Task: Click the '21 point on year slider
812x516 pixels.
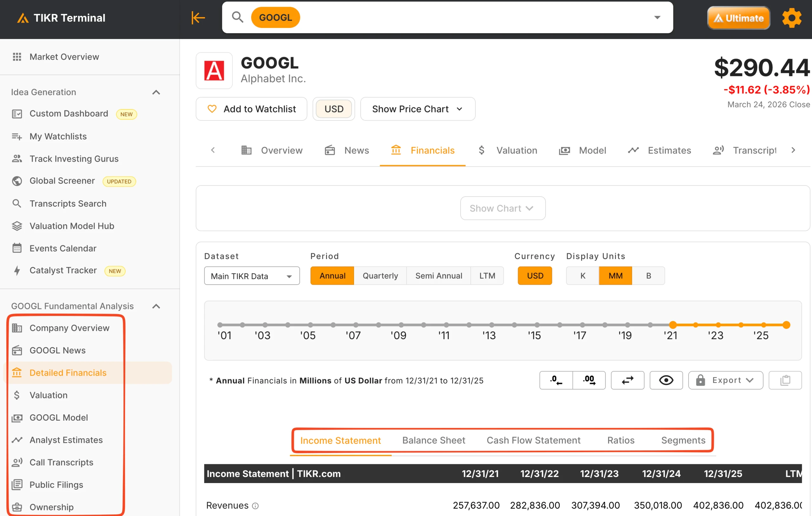Action: [673, 325]
